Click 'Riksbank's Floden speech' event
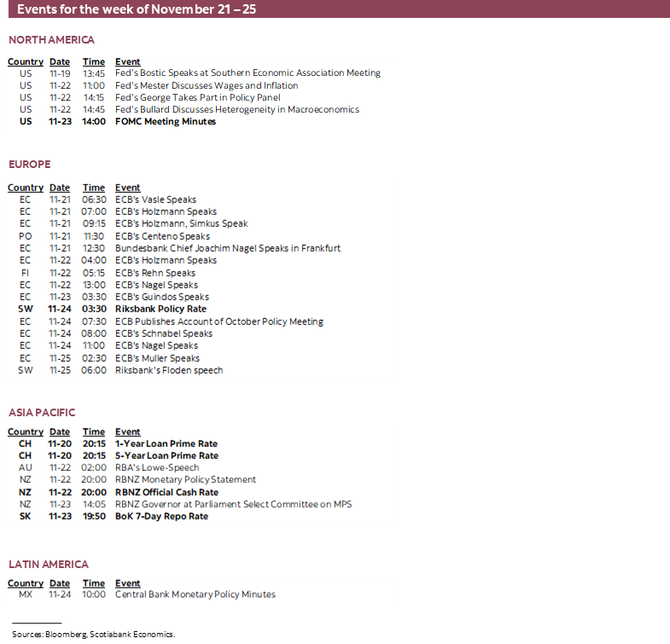670x644 pixels. pyautogui.click(x=169, y=370)
